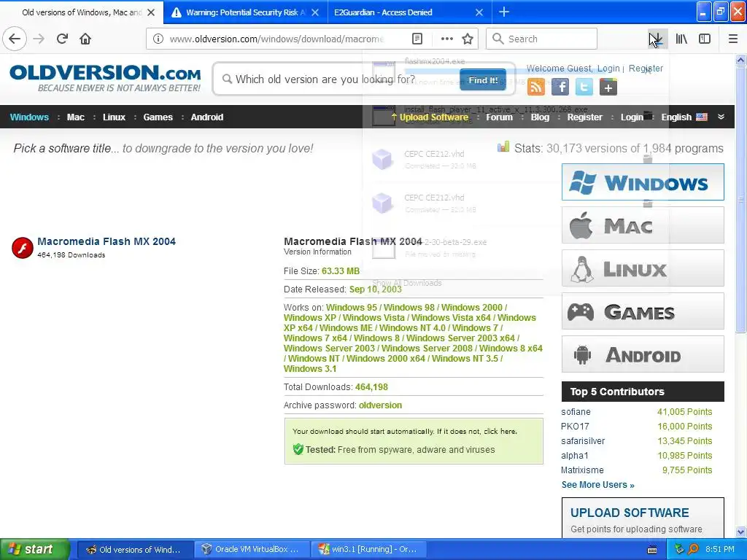The height and width of the screenshot is (560, 747).
Task: Click the OLDVERSION.COM logo
Action: pos(105,78)
